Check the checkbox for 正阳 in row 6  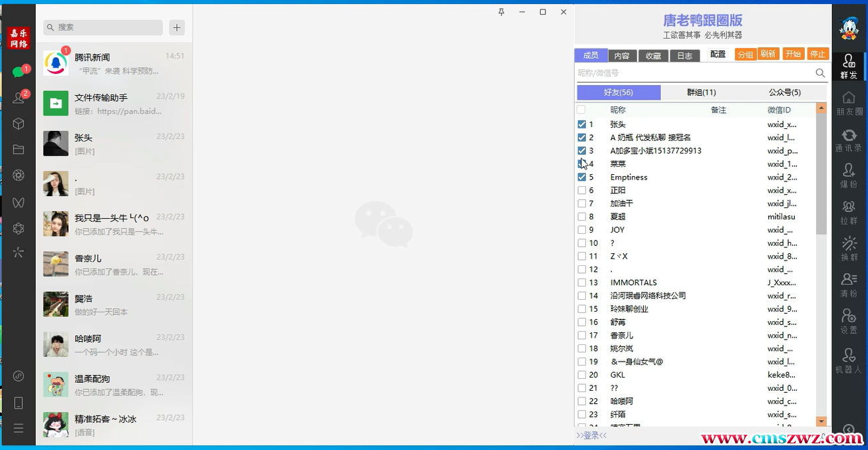[x=582, y=191]
